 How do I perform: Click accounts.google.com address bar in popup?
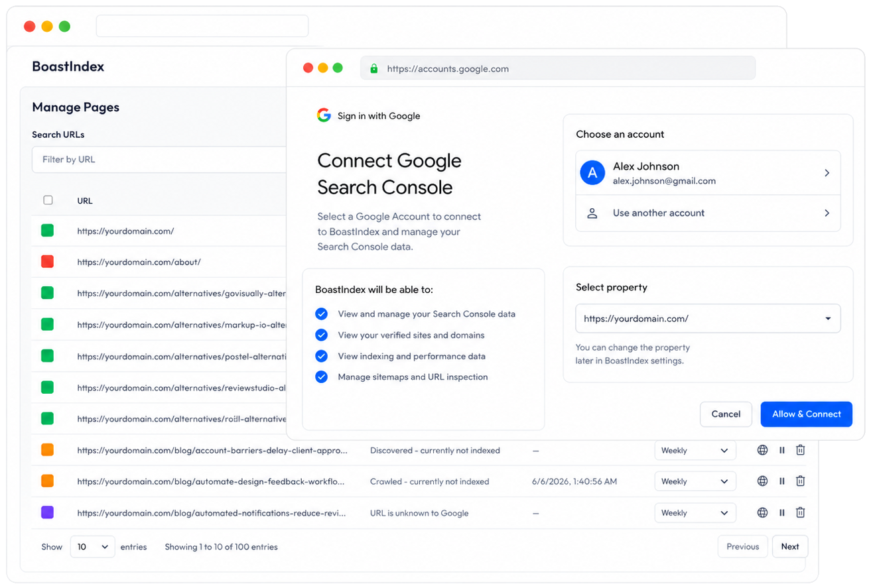557,68
